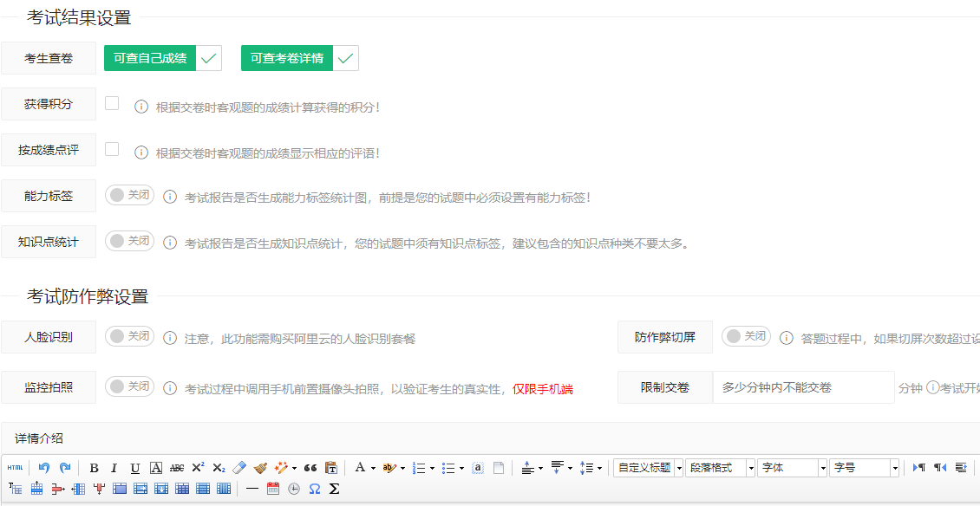The width and height of the screenshot is (980, 506).
Task: Tick the 获得积分 checkbox
Action: pos(112,104)
